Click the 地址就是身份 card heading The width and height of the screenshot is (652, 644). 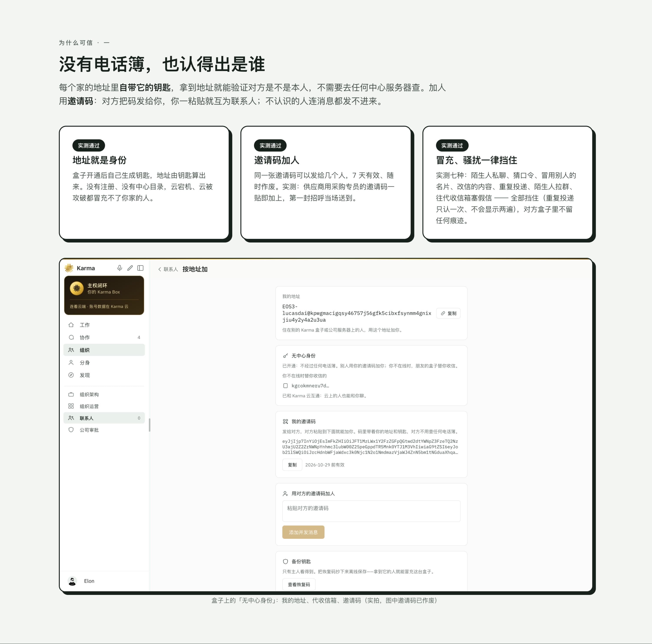(x=100, y=160)
